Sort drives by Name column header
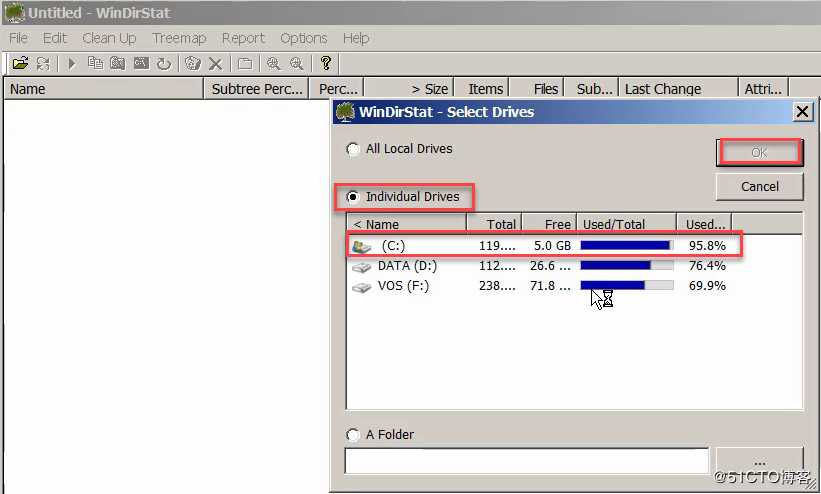821x494 pixels. [406, 224]
